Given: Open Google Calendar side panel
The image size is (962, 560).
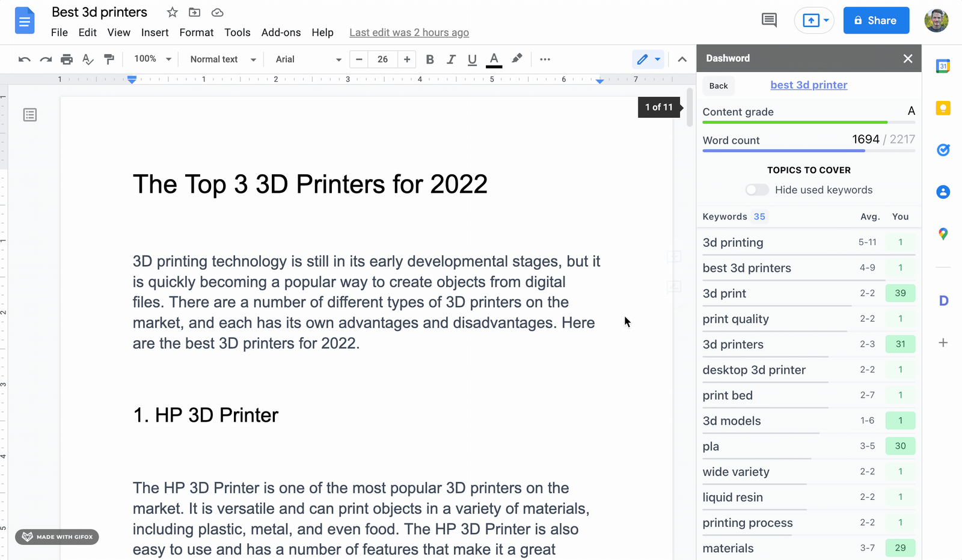Looking at the screenshot, I should pos(943,66).
